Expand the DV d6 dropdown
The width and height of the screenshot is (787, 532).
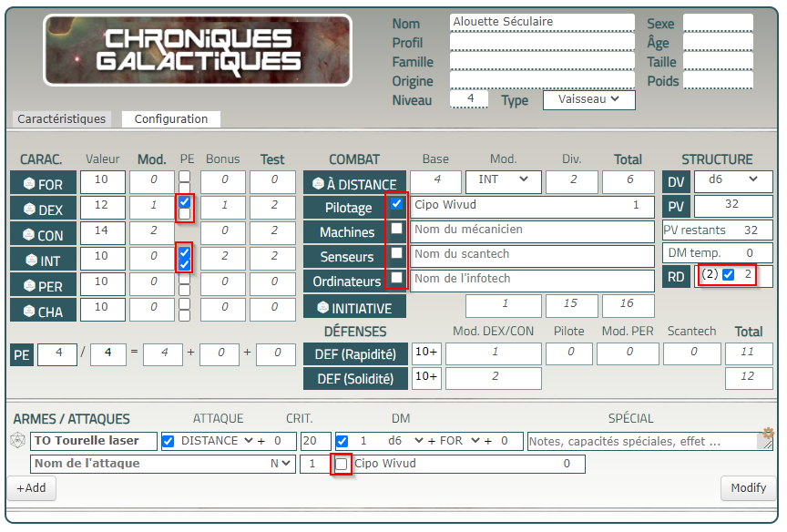point(732,180)
